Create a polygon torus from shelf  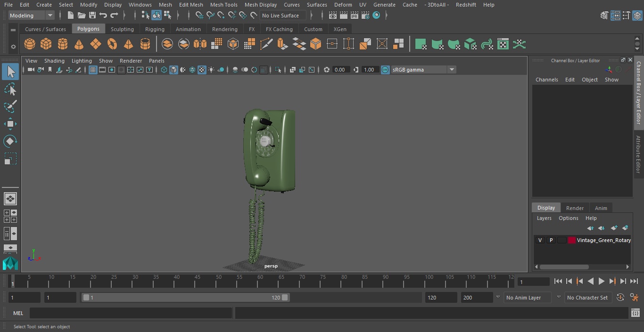(112, 44)
